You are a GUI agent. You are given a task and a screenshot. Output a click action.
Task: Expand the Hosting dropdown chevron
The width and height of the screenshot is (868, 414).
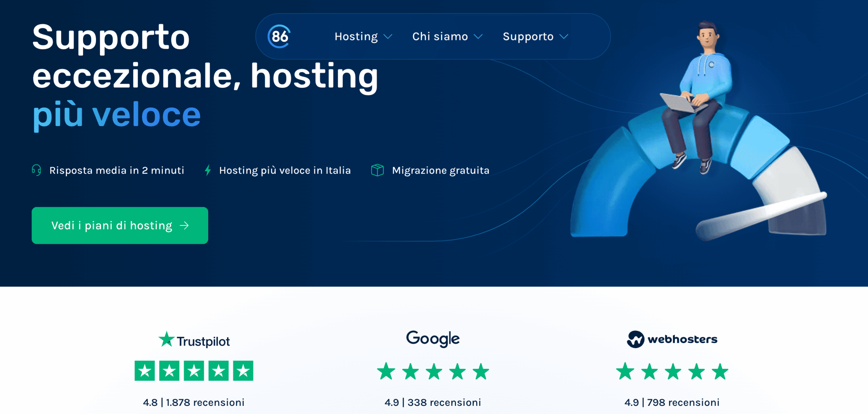pos(388,37)
